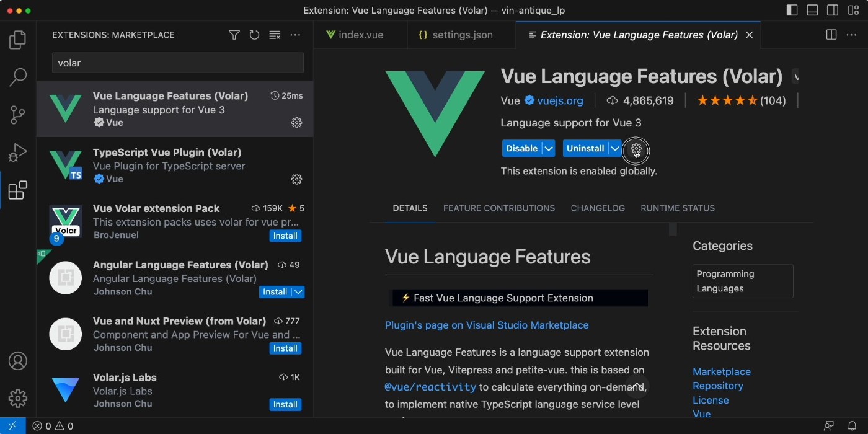Open Plugin's page on Visual Studio Marketplace
Viewport: 868px width, 434px height.
point(487,325)
